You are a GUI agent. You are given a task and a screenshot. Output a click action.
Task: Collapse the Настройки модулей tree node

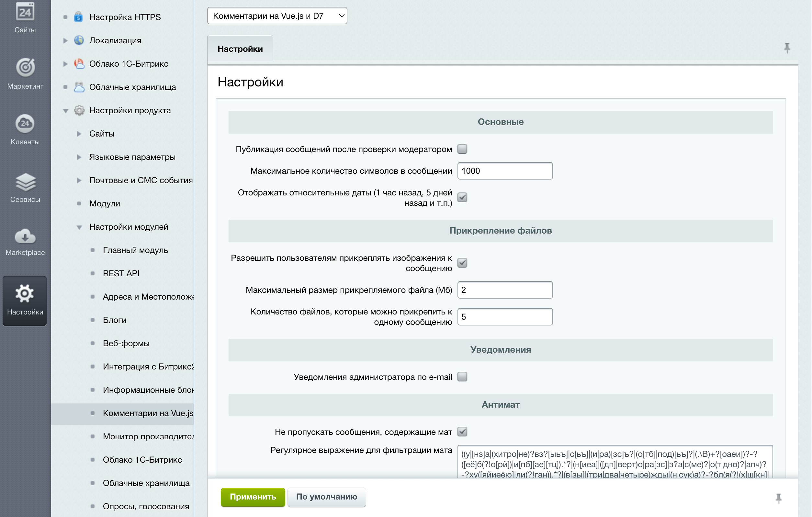pos(79,227)
